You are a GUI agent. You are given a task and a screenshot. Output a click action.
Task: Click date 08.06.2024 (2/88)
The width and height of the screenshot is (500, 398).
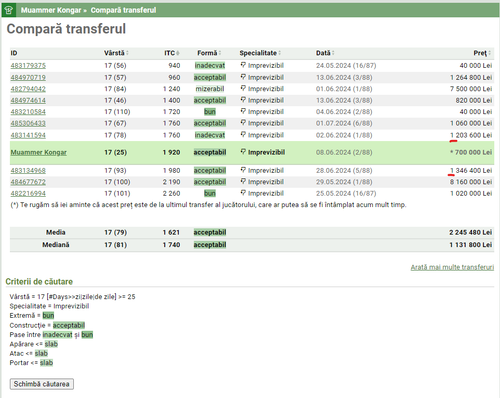point(344,152)
